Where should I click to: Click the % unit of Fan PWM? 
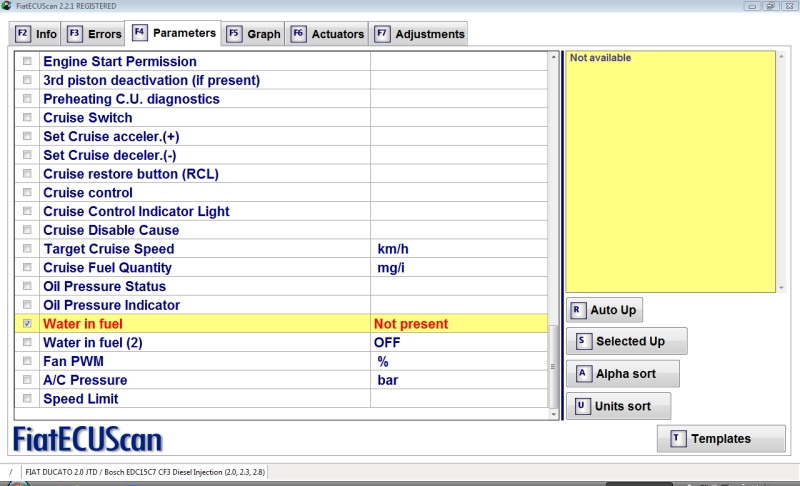[x=383, y=362]
